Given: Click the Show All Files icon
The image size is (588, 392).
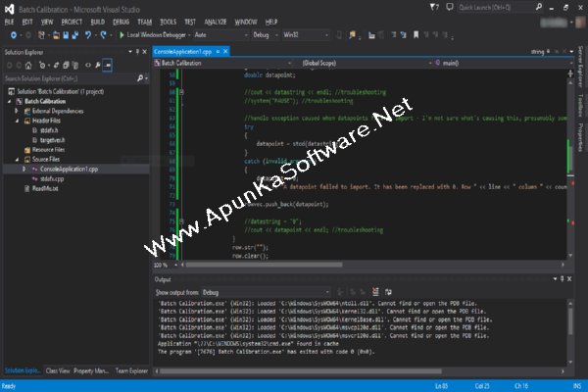Looking at the screenshot, I should (75, 66).
